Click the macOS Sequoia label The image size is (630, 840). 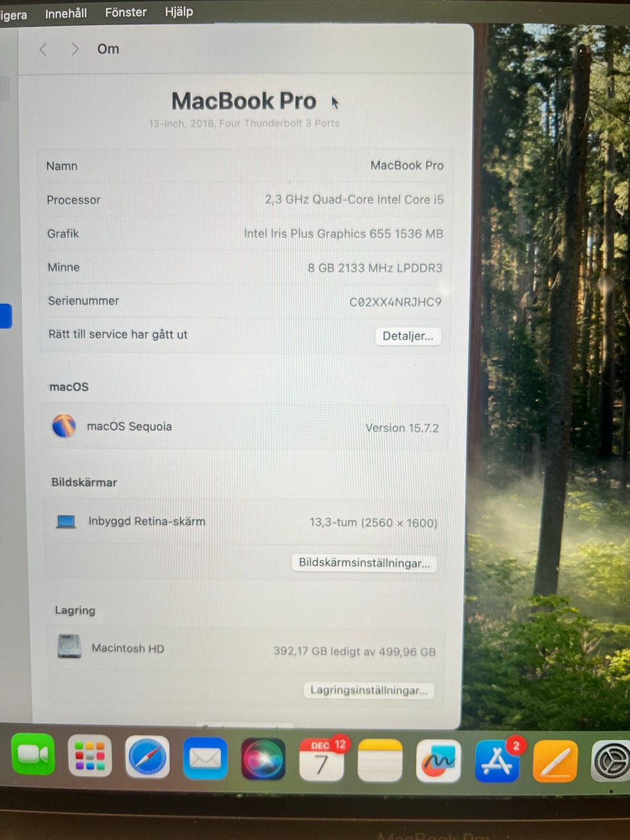(x=129, y=427)
